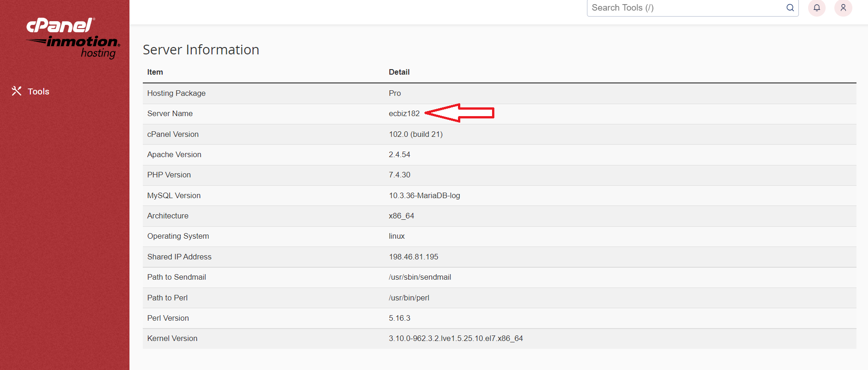Click the cPanel logo

pyautogui.click(x=60, y=25)
